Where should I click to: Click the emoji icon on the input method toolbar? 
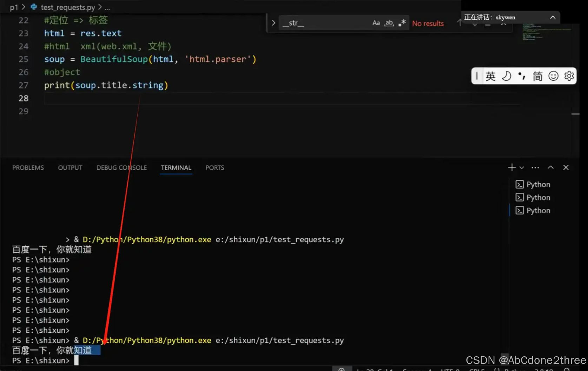pyautogui.click(x=554, y=76)
